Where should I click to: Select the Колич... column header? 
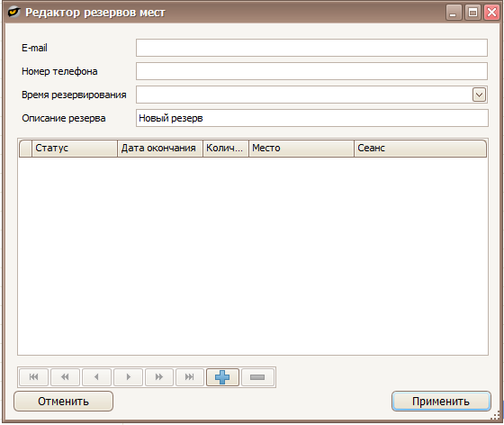(x=226, y=149)
